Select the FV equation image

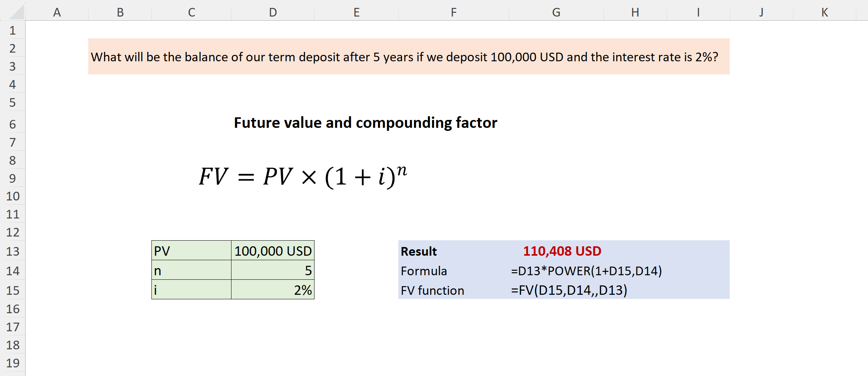pos(303,176)
